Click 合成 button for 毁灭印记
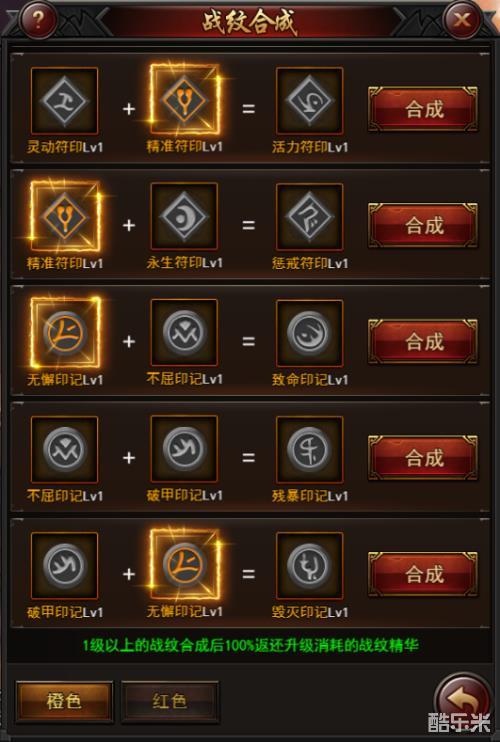Viewport: 500px width, 742px height. [423, 574]
